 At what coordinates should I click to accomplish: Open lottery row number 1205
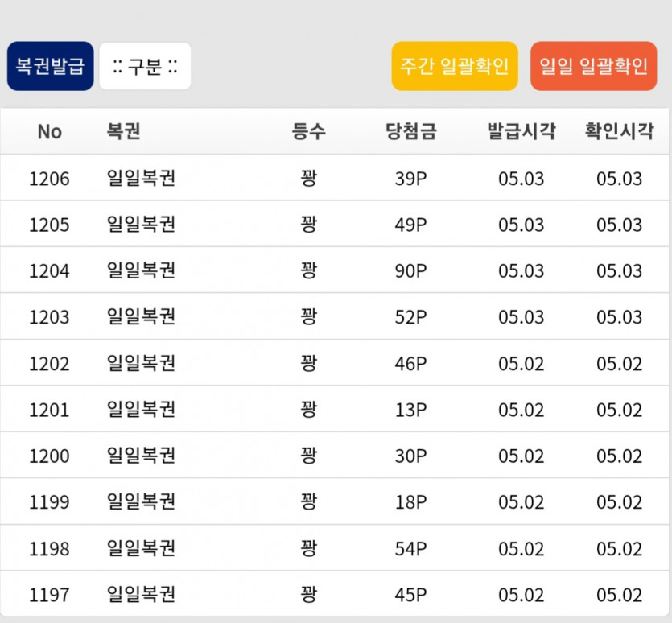334,224
